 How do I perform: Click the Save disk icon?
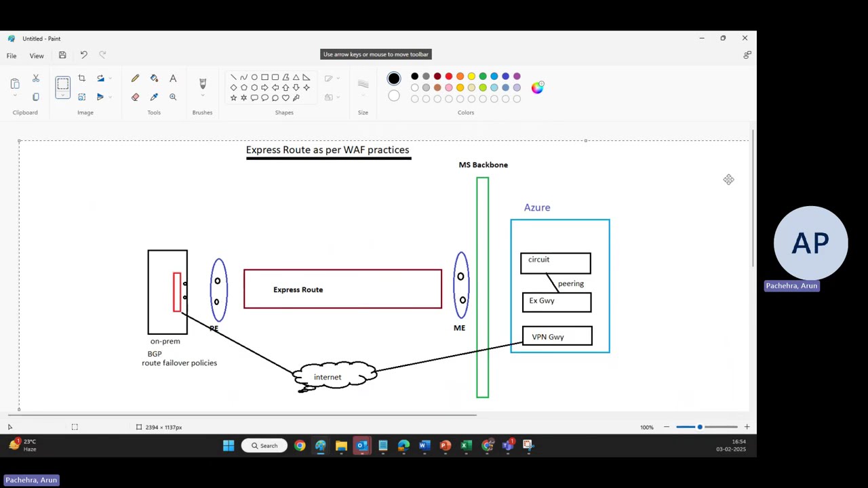pos(62,55)
